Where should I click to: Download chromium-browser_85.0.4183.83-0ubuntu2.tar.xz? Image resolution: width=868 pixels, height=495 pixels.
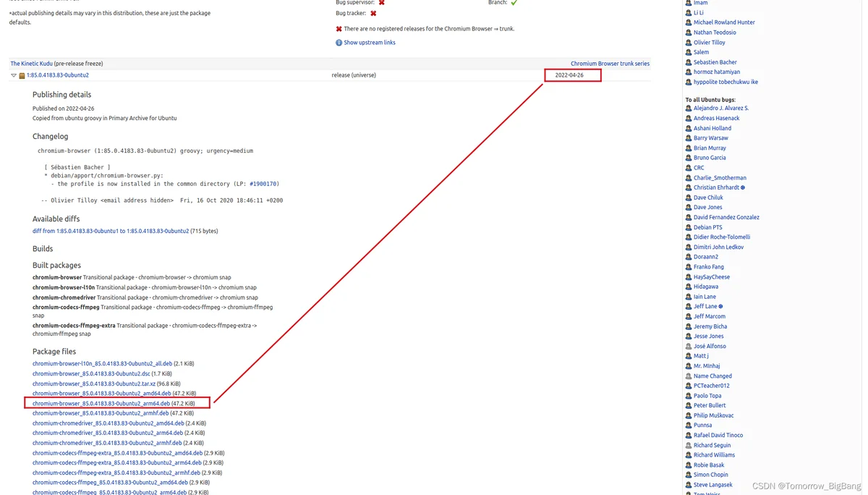94,384
